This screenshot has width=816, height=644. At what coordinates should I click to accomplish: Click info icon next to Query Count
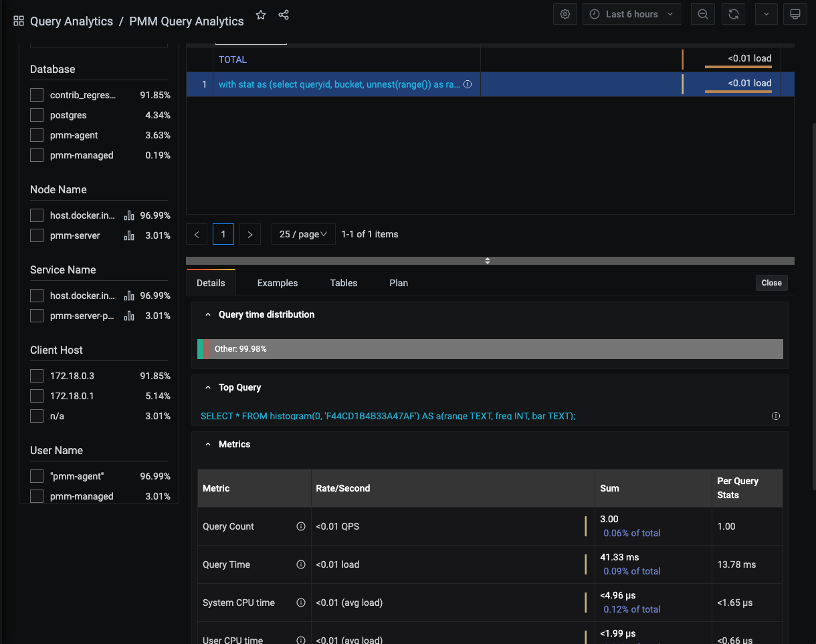[301, 526]
